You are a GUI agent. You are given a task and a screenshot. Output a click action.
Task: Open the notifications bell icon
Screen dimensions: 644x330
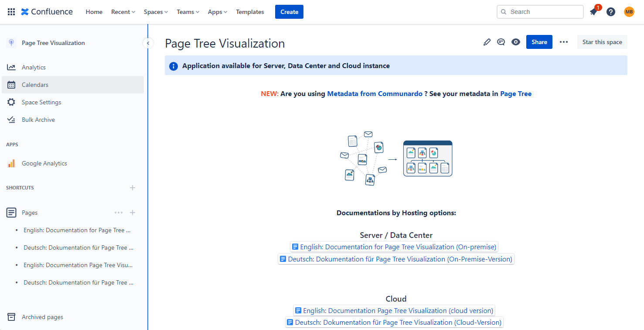pyautogui.click(x=593, y=12)
